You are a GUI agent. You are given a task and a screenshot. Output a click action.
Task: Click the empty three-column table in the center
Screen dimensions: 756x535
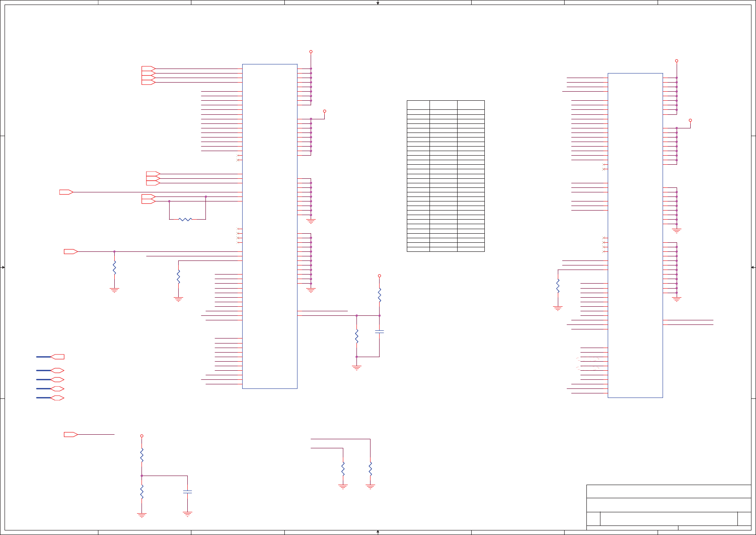[x=446, y=176]
